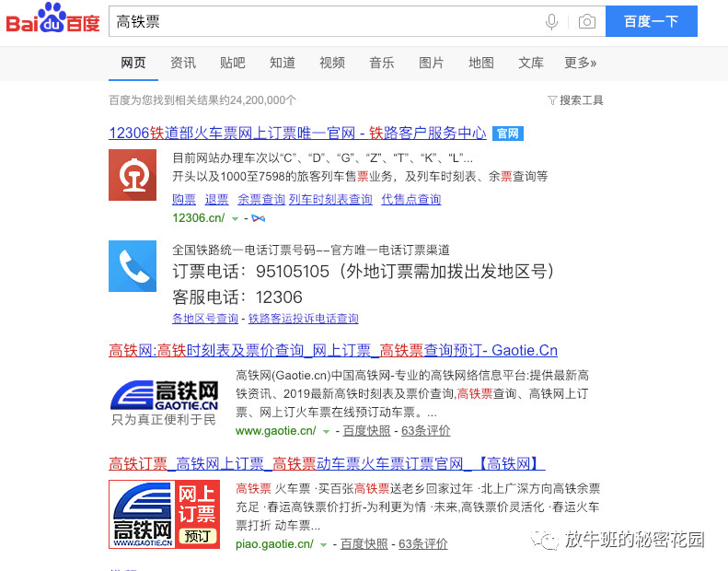The width and height of the screenshot is (728, 571).
Task: Open the 更多» tab menu
Action: click(x=581, y=63)
